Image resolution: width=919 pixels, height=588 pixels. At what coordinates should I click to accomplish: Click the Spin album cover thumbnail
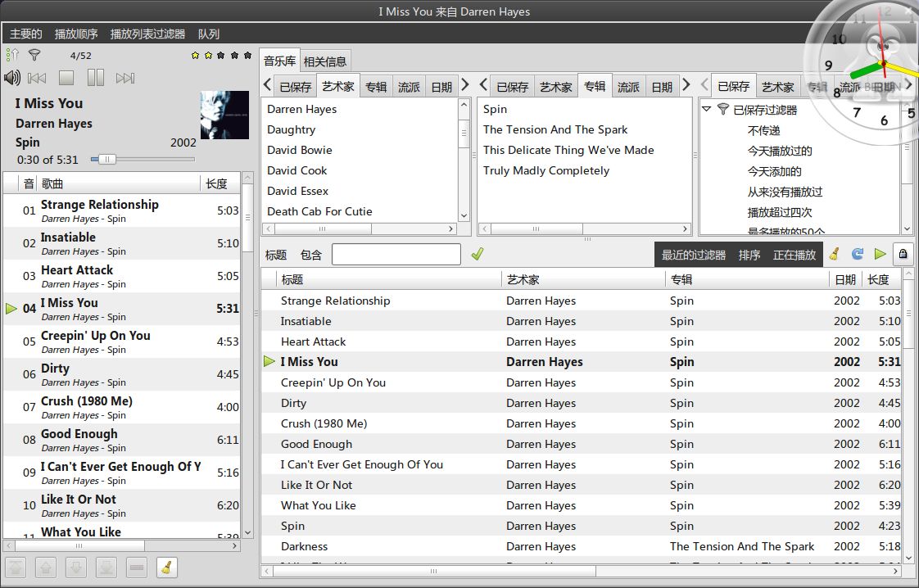click(224, 115)
